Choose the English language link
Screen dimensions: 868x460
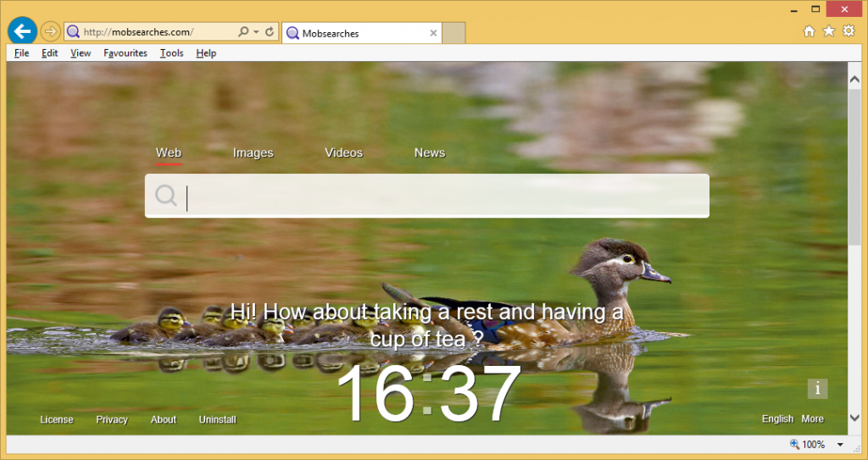(778, 419)
